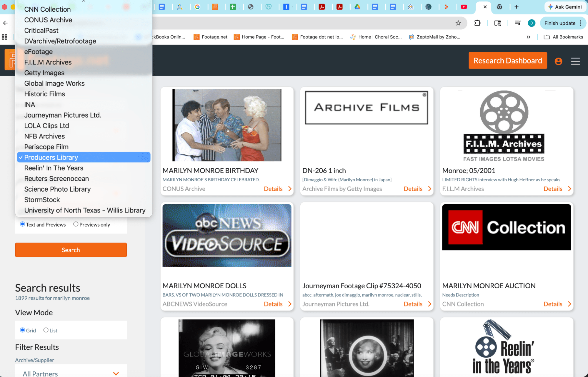Open the Home | Choral Soc... bookmark
The image size is (588, 377).
coord(376,37)
